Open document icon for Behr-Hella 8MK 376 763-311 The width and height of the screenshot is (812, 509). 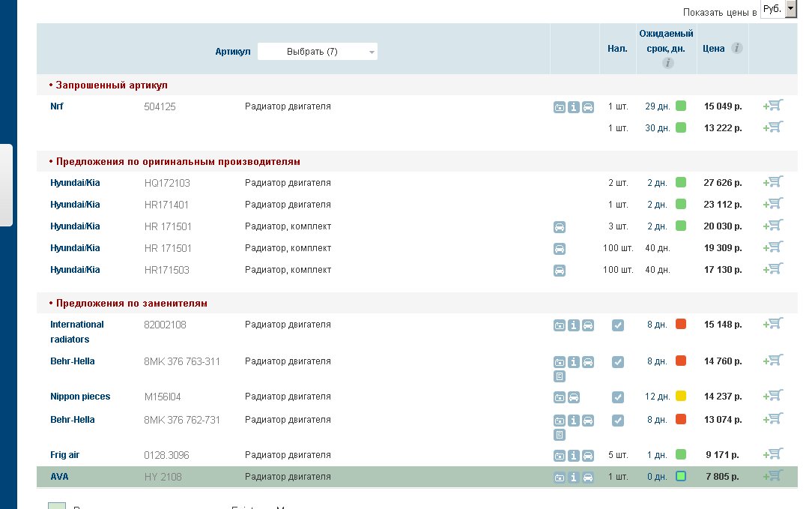tap(560, 377)
